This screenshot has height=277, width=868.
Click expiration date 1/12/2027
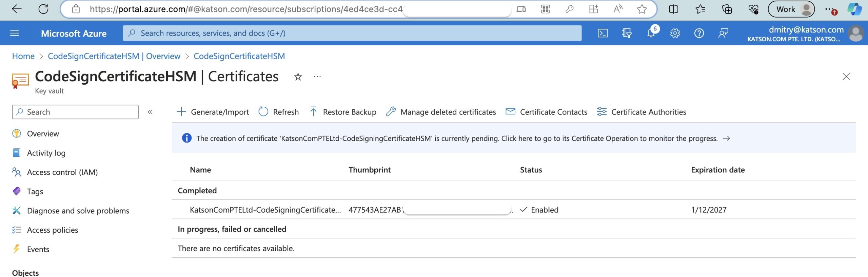pos(709,210)
